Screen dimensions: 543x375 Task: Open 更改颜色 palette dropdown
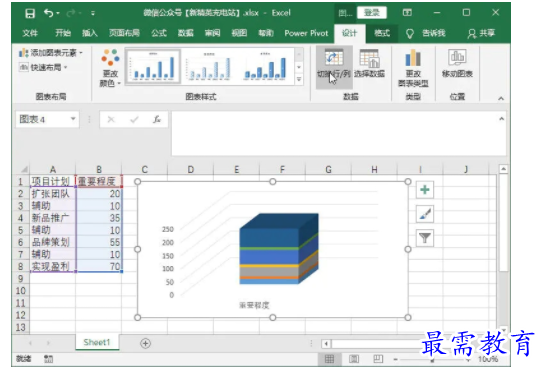pos(110,68)
